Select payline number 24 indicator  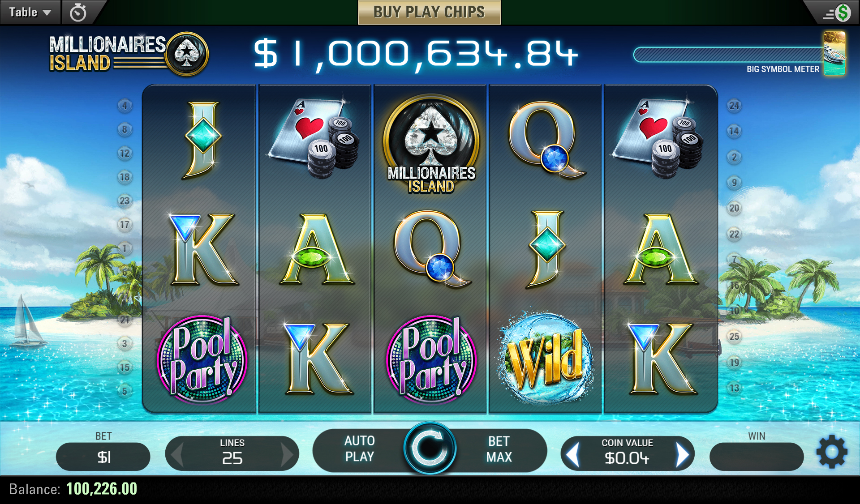(734, 106)
